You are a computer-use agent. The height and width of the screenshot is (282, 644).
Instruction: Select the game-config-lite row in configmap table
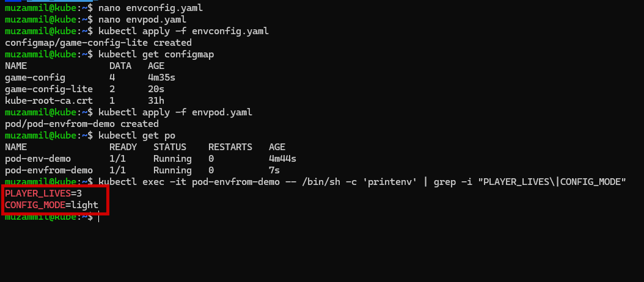(82, 89)
